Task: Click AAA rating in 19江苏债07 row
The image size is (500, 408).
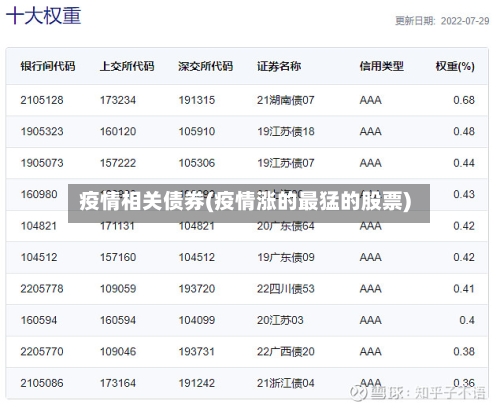Action: (370, 163)
